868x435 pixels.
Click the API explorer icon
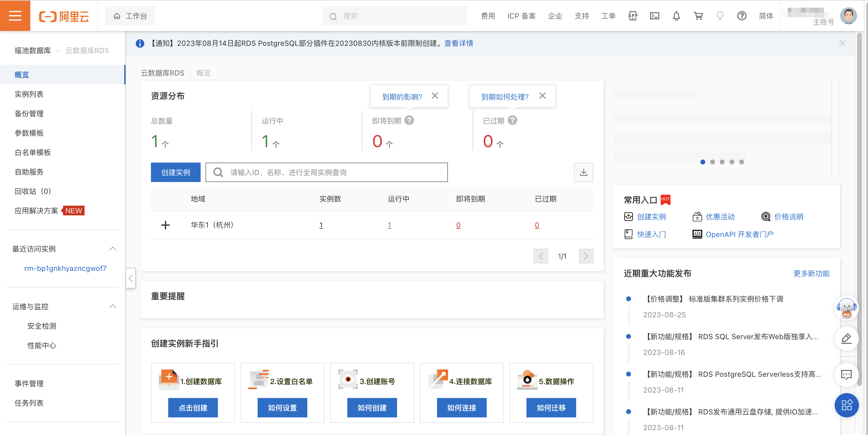point(633,16)
